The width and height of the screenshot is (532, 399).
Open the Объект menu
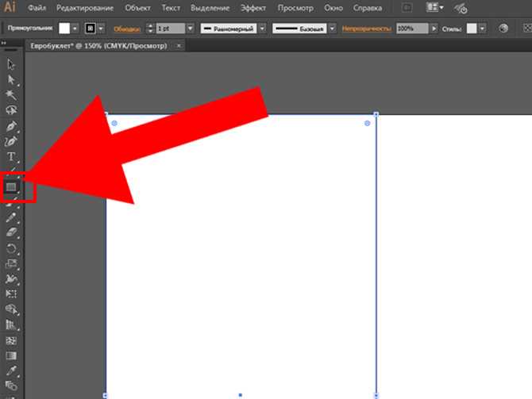tap(137, 8)
